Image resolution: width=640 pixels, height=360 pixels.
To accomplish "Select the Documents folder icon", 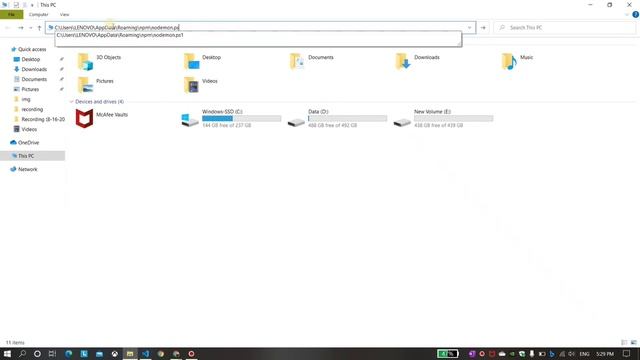I will pos(297,62).
